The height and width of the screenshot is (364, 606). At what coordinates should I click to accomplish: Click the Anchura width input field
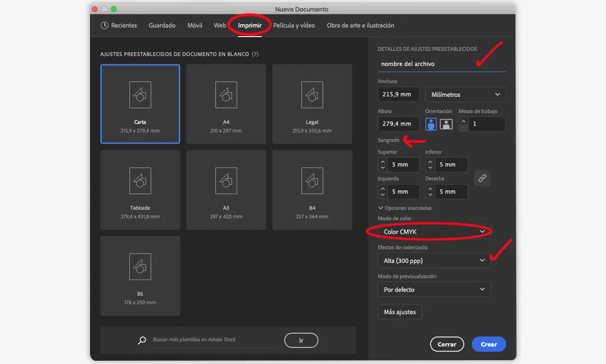(398, 94)
